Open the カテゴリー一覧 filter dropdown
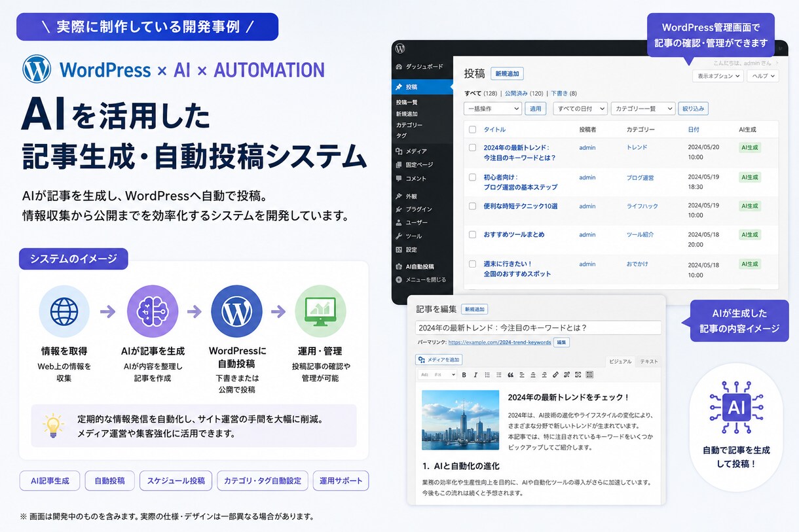The width and height of the screenshot is (799, 532). point(643,109)
